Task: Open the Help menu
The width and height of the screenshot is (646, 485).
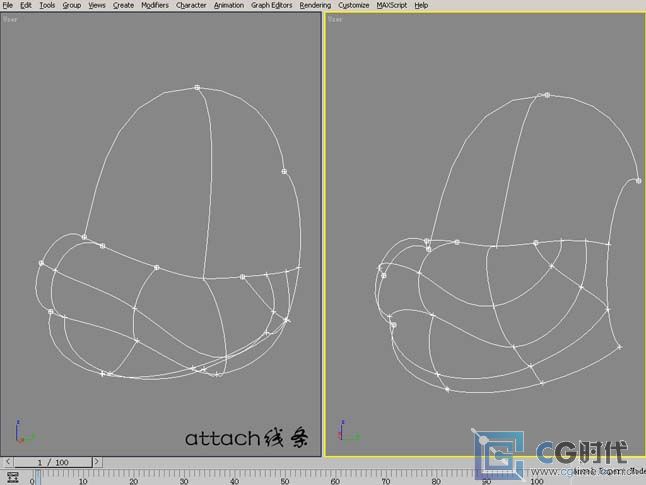Action: [421, 5]
